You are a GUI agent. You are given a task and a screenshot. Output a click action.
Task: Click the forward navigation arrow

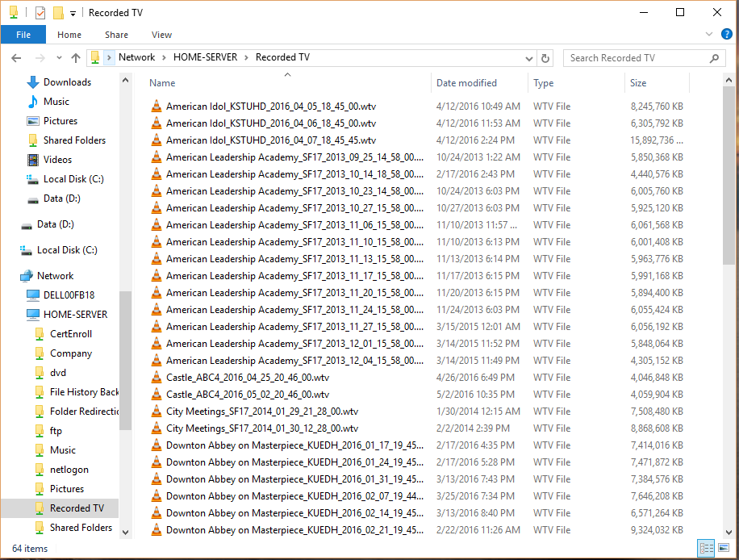coord(38,57)
